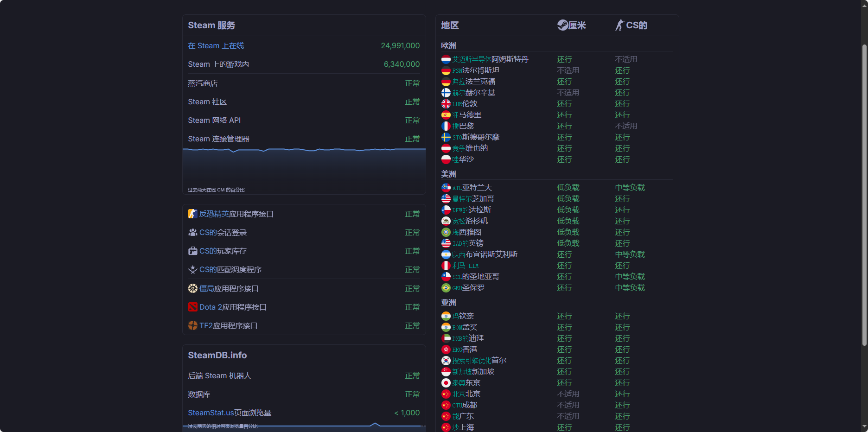Click the page vertical scrollbar
The height and width of the screenshot is (432, 868).
click(x=864, y=195)
